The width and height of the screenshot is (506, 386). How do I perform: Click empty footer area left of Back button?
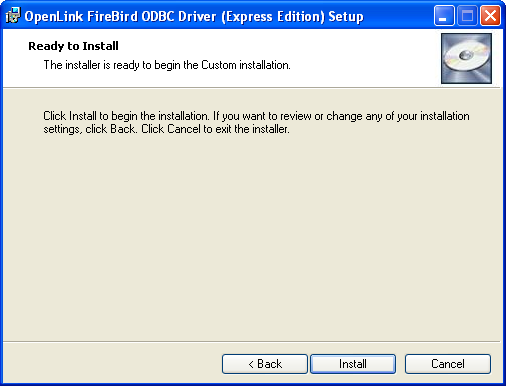pos(112,364)
